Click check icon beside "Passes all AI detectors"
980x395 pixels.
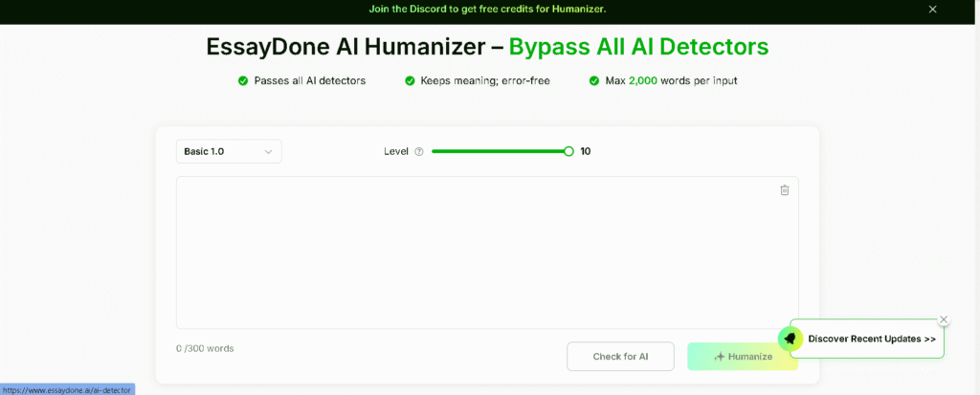pyautogui.click(x=243, y=81)
